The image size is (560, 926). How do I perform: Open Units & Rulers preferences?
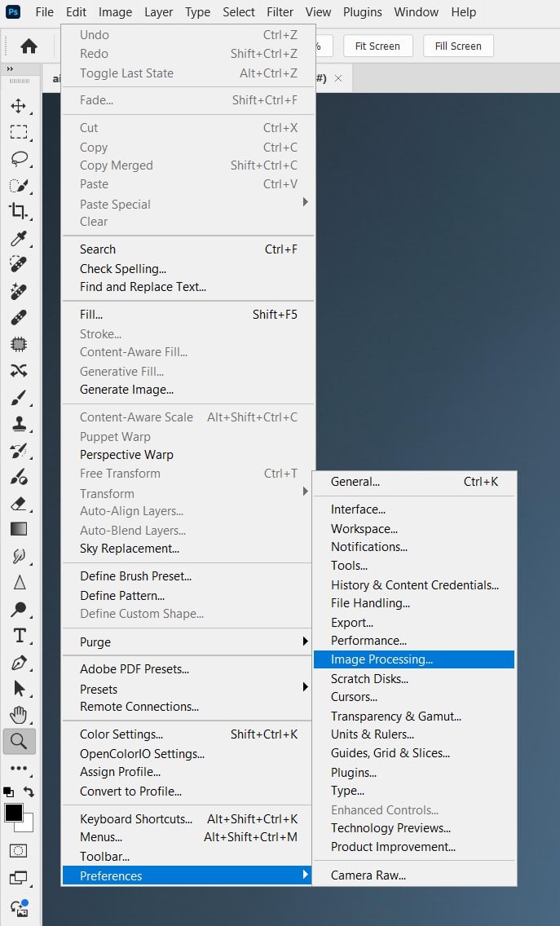point(414,734)
